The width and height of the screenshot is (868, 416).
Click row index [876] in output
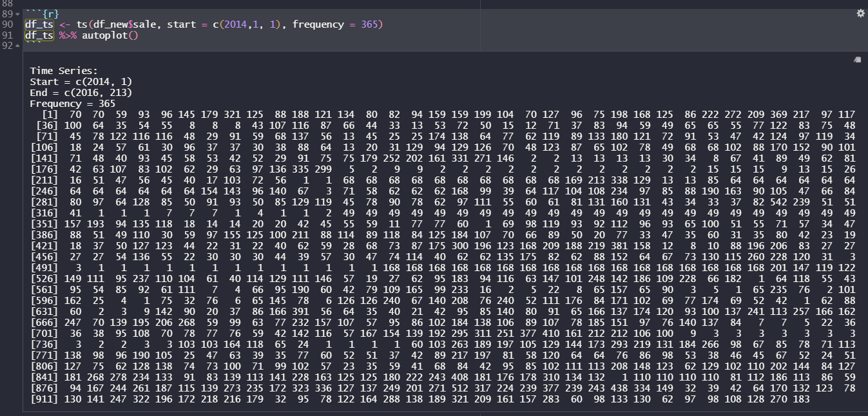[x=44, y=388]
